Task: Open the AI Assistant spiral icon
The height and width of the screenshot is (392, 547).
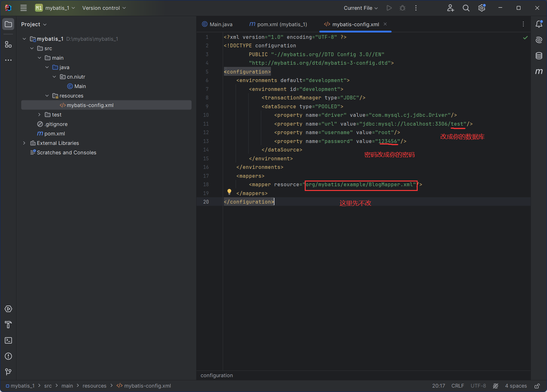Action: pyautogui.click(x=539, y=40)
